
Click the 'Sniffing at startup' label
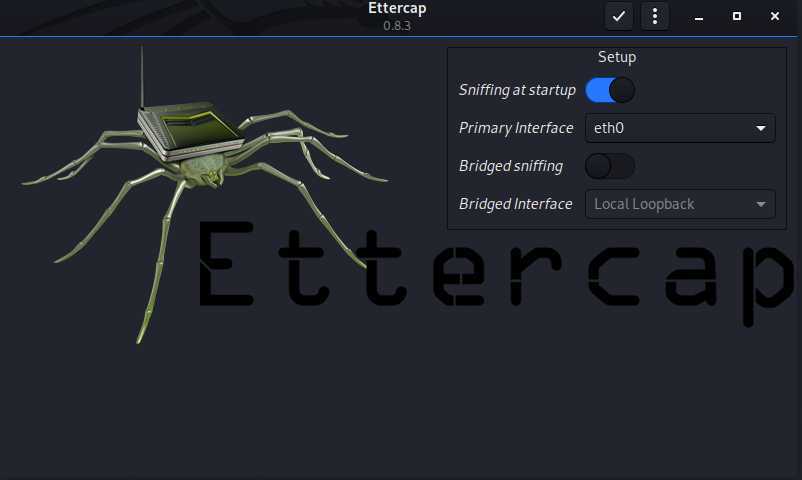pyautogui.click(x=517, y=90)
